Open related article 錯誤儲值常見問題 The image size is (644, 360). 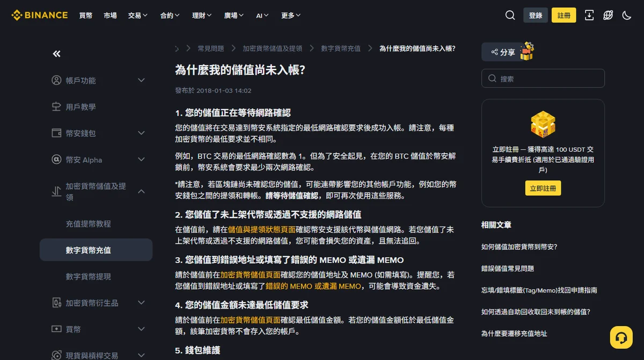(508, 268)
